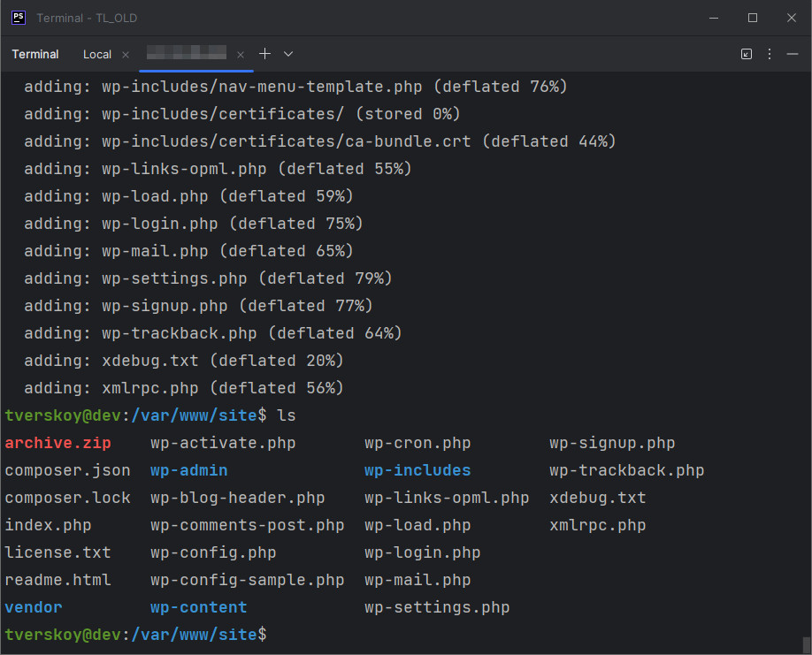Click the 'wp-includes/certificates/ (stored 0%)' line

(241, 114)
